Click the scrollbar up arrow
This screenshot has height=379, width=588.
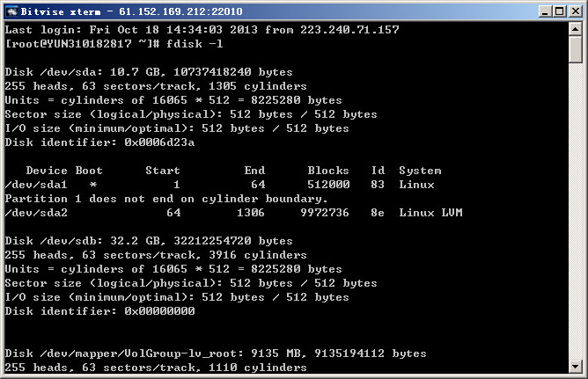[578, 29]
